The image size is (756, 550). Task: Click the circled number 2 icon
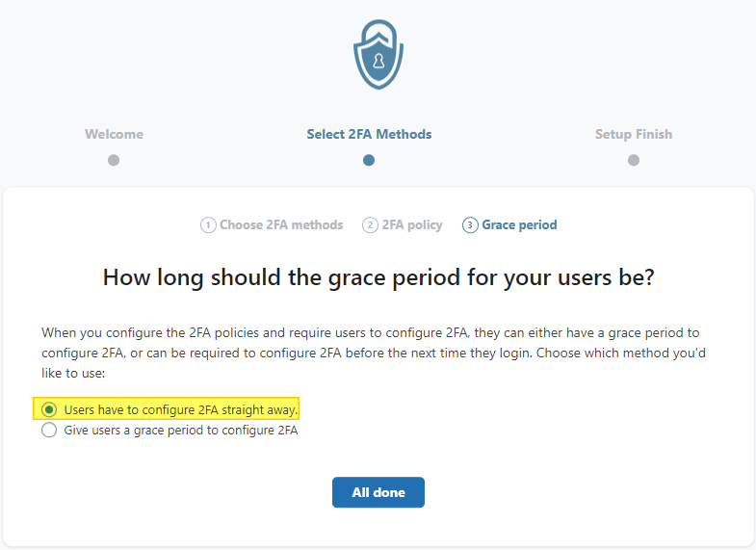click(370, 225)
